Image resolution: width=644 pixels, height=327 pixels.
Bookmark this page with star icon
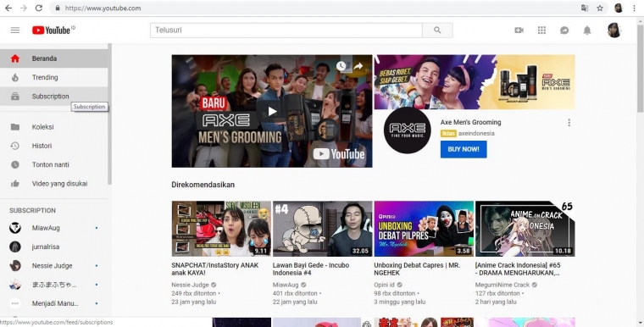click(x=600, y=8)
